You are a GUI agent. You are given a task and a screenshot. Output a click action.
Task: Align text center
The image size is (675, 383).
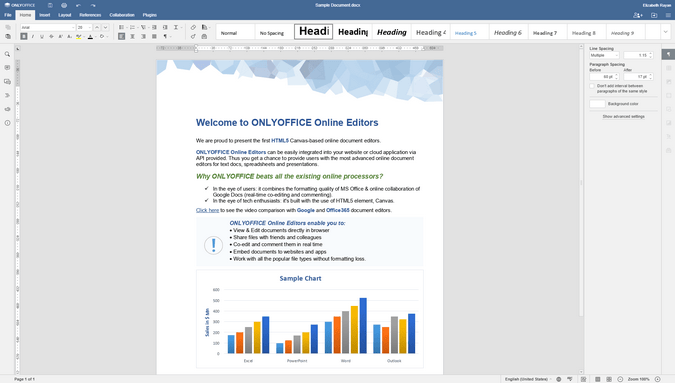click(x=132, y=37)
